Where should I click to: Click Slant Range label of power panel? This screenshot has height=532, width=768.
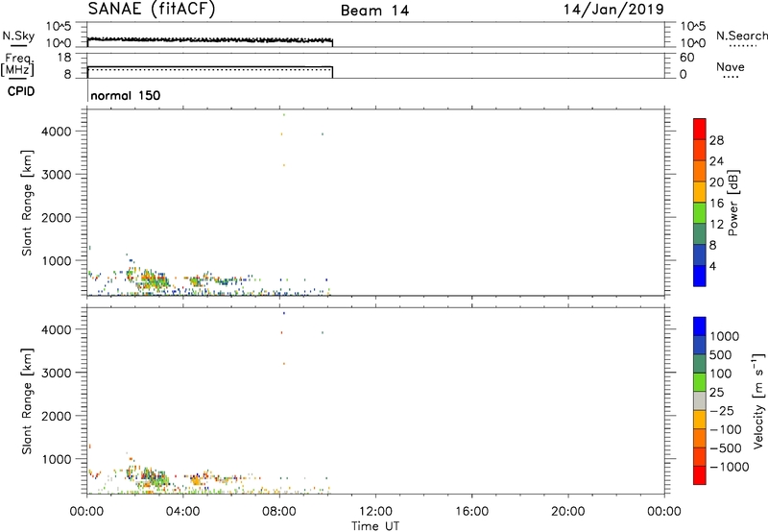coord(27,203)
